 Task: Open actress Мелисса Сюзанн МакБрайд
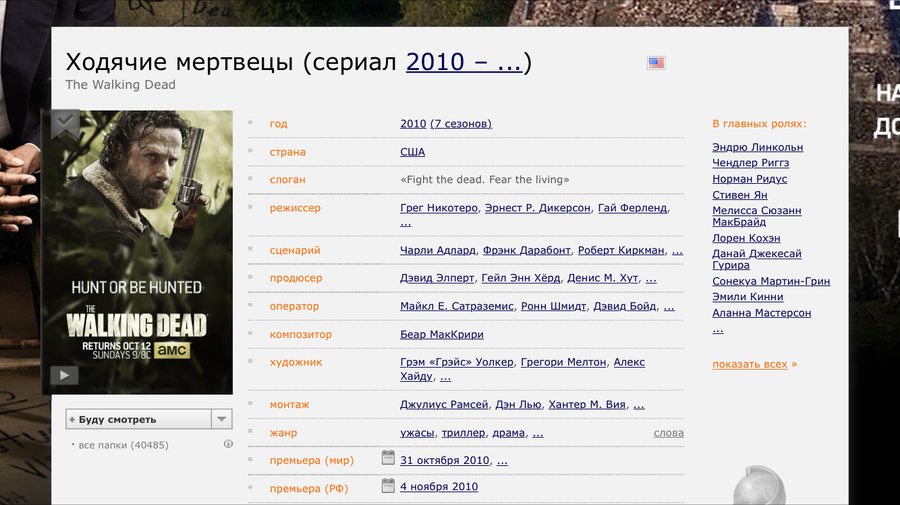(x=757, y=216)
